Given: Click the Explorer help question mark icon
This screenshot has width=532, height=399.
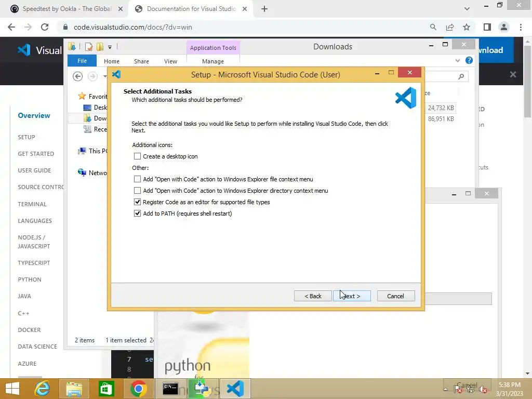Looking at the screenshot, I should [x=469, y=60].
